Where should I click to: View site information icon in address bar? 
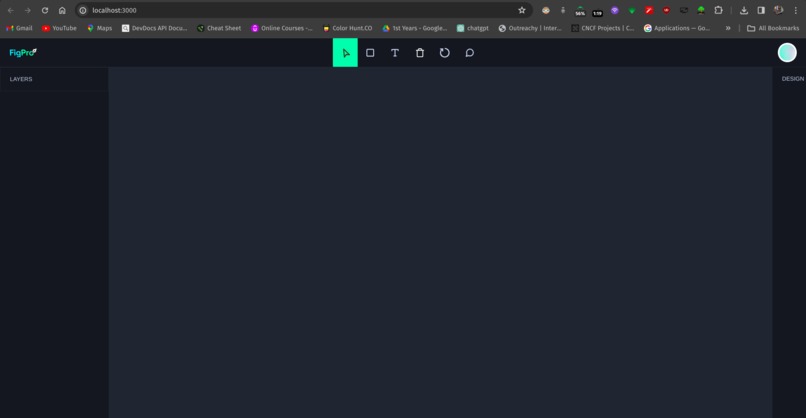click(x=83, y=10)
